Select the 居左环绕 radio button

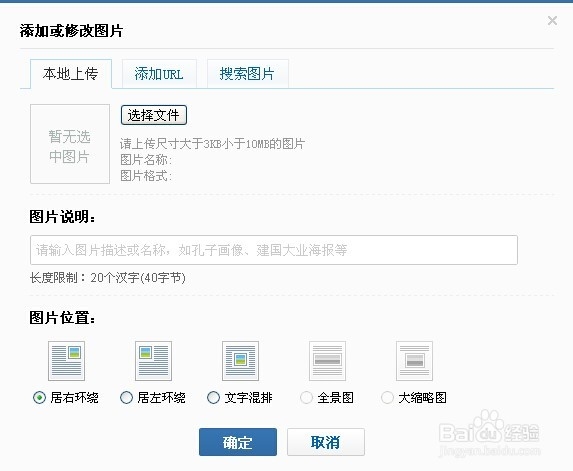[126, 397]
